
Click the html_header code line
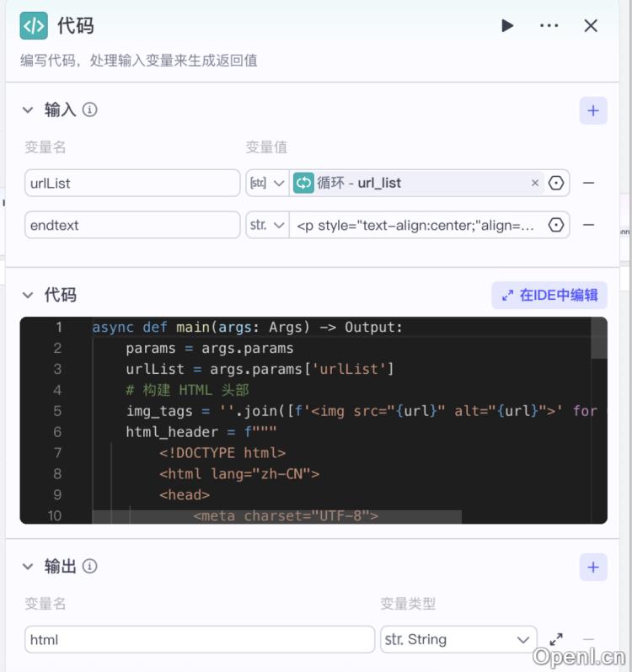coord(201,432)
